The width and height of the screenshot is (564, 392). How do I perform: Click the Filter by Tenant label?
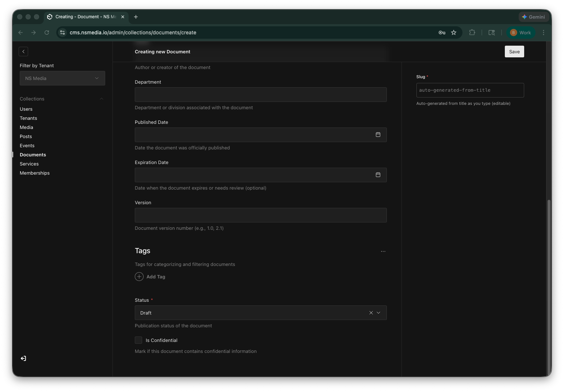(37, 65)
